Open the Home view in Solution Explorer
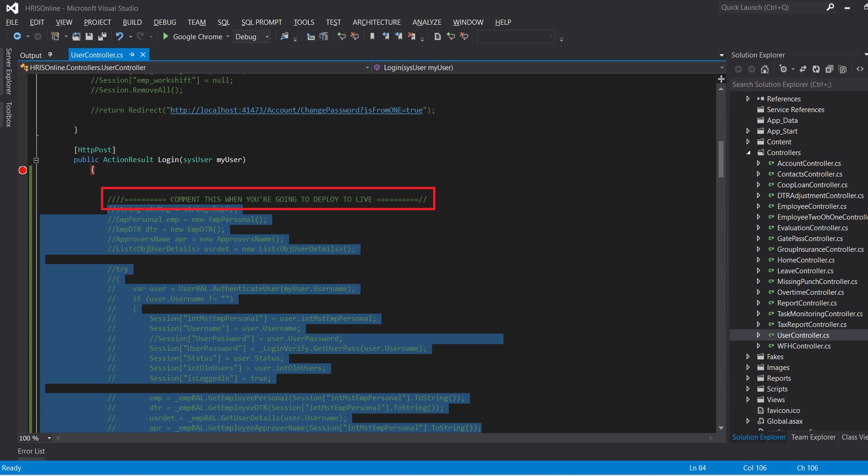Screen dimensions: 868x476 coord(765,69)
